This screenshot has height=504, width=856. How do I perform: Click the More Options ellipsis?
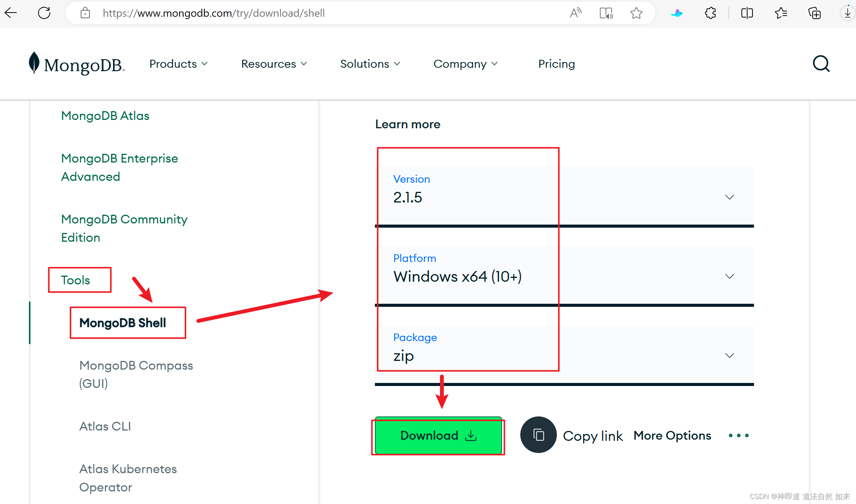[x=738, y=435]
